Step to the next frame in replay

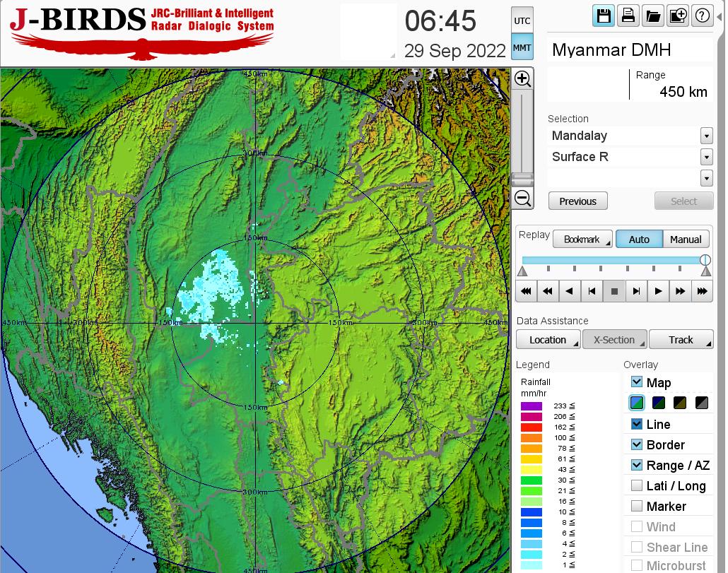coord(636,290)
